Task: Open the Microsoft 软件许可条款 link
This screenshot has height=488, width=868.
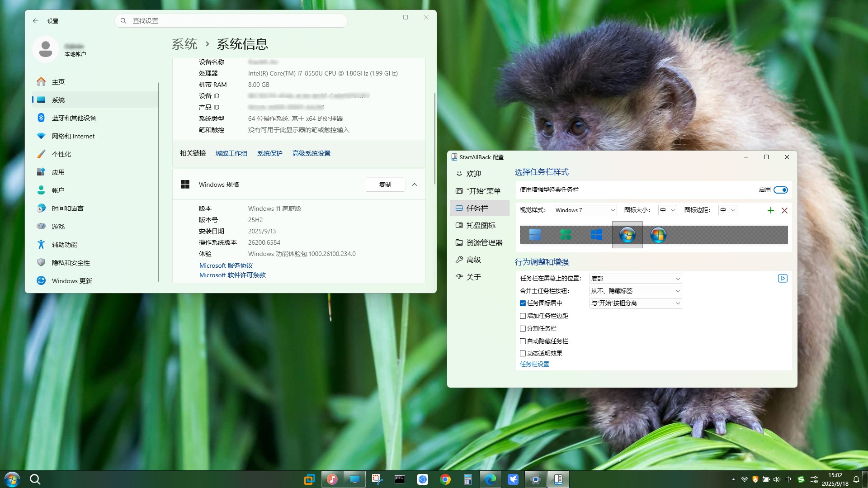Action: 232,275
